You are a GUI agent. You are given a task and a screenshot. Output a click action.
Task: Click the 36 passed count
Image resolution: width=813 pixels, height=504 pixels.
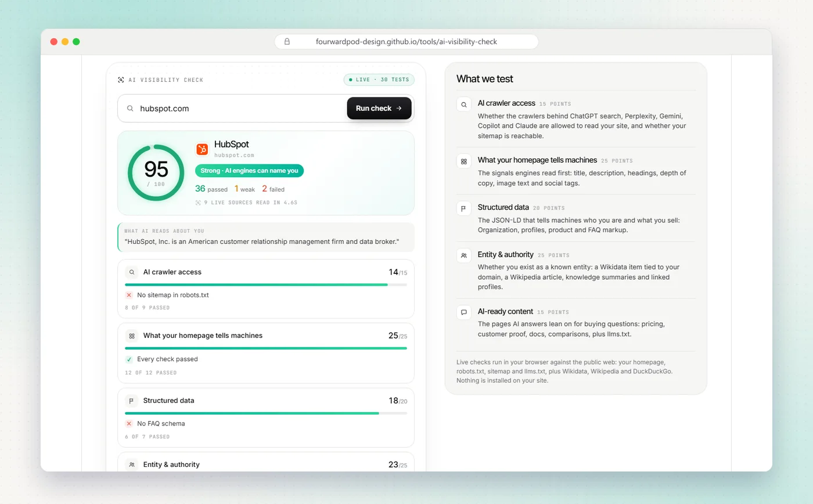(211, 189)
